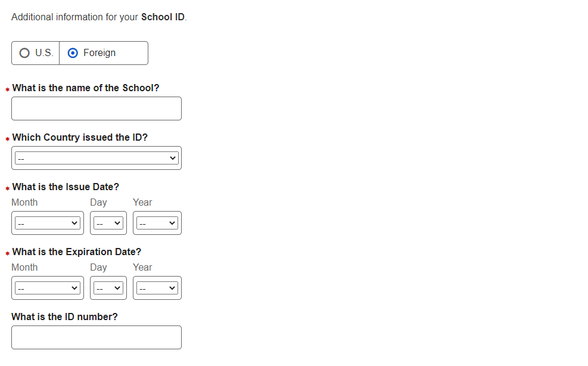Open the Issue Date year dropdown
This screenshot has width=588, height=366.
[157, 223]
